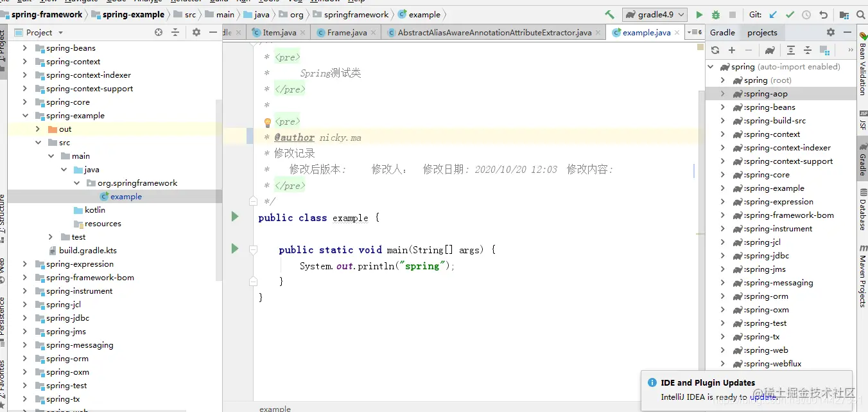The height and width of the screenshot is (412, 868).
Task: Start debugging with the green bug icon
Action: pyautogui.click(x=716, y=15)
